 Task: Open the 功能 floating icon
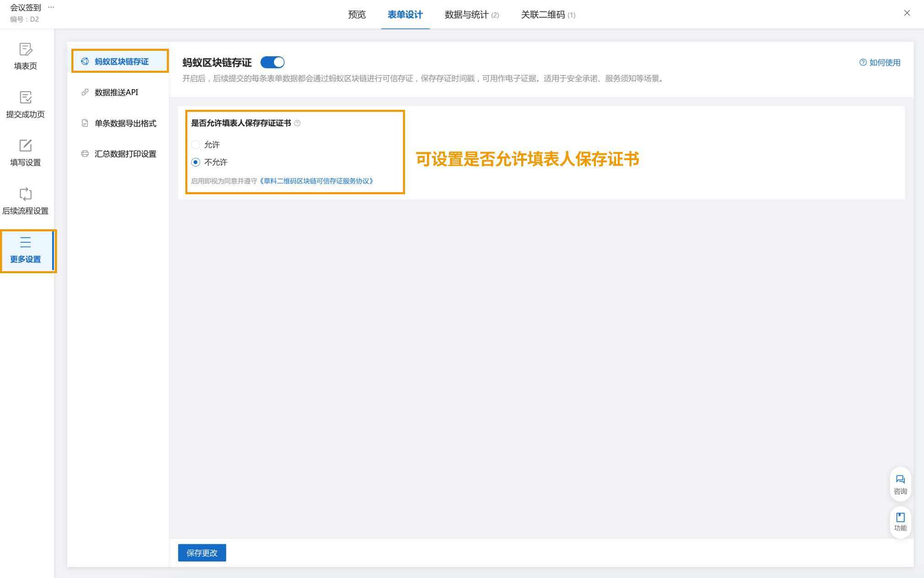pos(900,518)
